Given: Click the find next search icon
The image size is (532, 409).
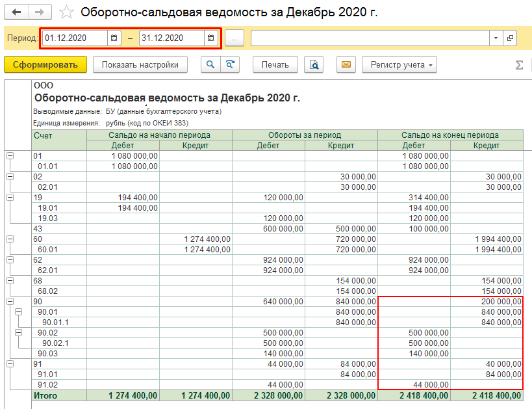Looking at the screenshot, I should click(x=229, y=64).
